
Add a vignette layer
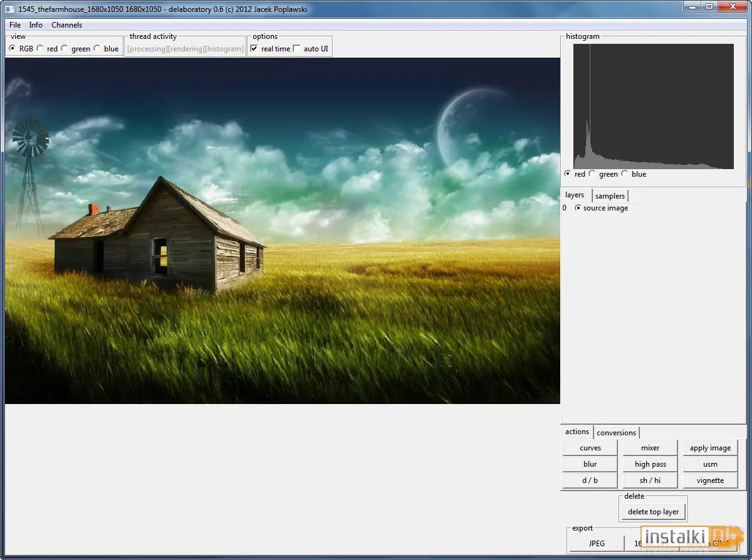click(x=710, y=480)
